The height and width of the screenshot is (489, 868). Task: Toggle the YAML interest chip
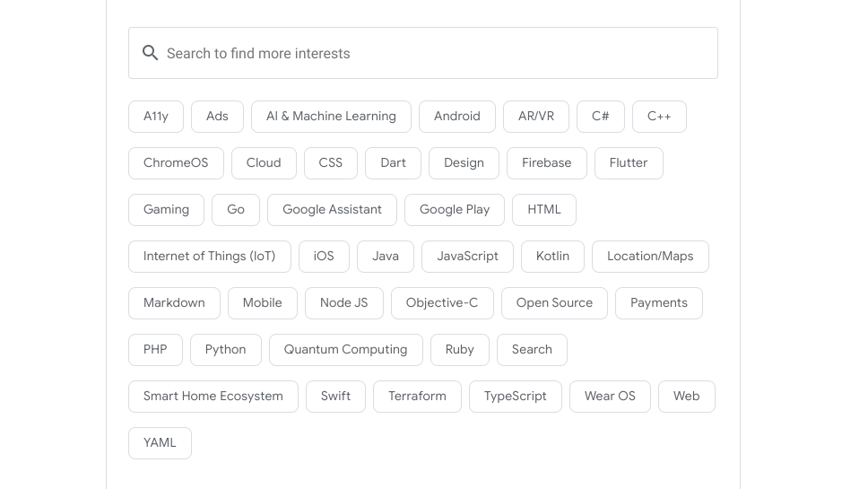(x=160, y=443)
